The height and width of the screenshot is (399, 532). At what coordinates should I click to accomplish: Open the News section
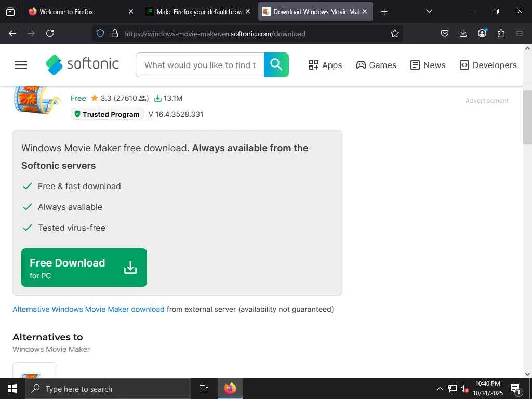pyautogui.click(x=428, y=65)
